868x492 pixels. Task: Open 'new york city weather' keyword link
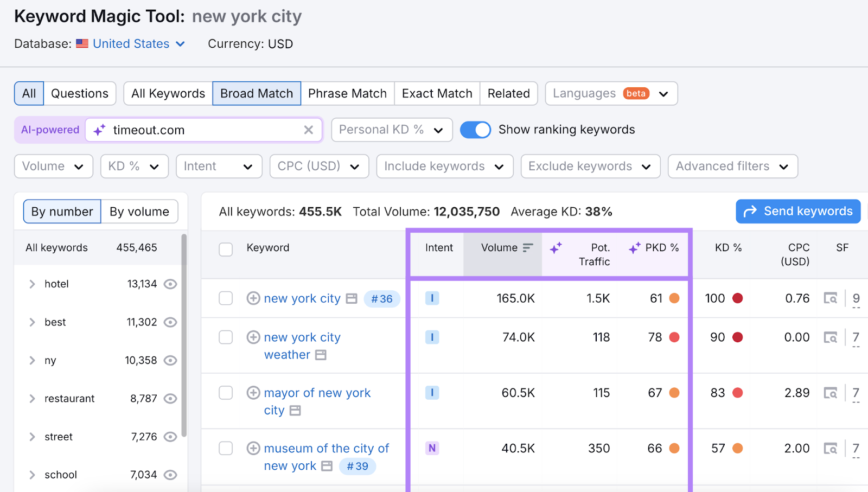pyautogui.click(x=302, y=346)
